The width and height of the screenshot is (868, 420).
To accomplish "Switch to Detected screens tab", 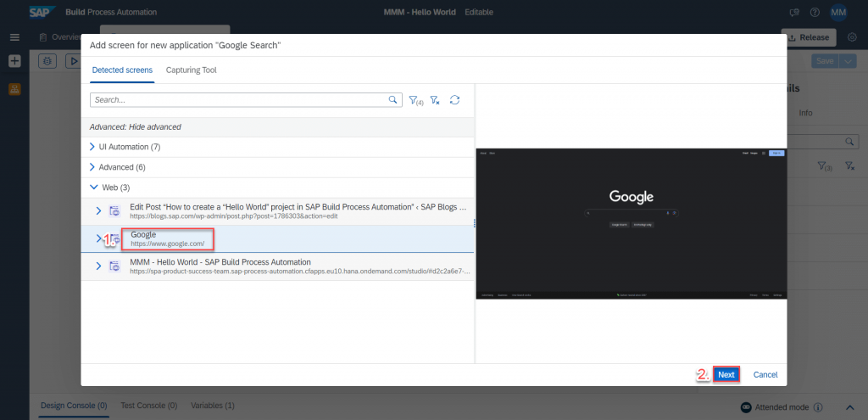I will click(x=122, y=70).
